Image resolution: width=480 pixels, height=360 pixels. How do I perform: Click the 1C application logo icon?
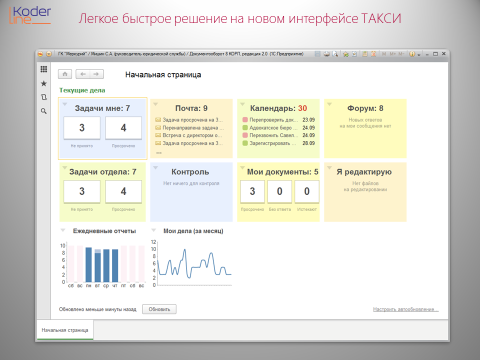point(40,54)
